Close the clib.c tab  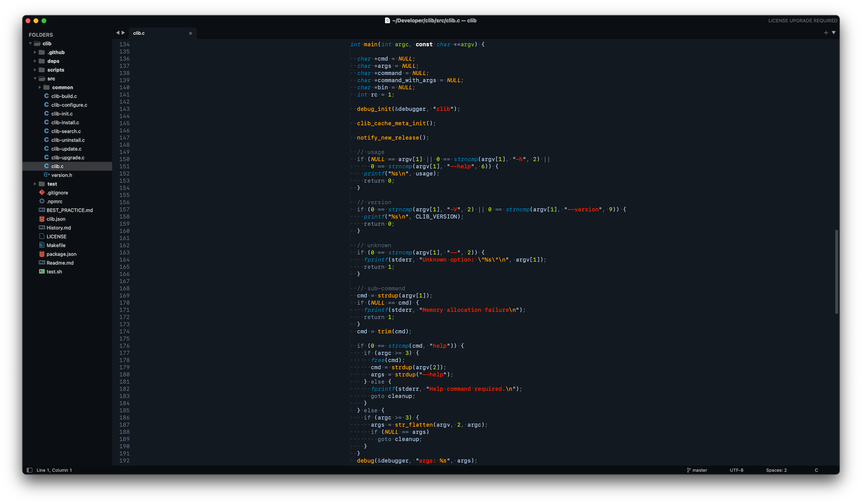[190, 33]
